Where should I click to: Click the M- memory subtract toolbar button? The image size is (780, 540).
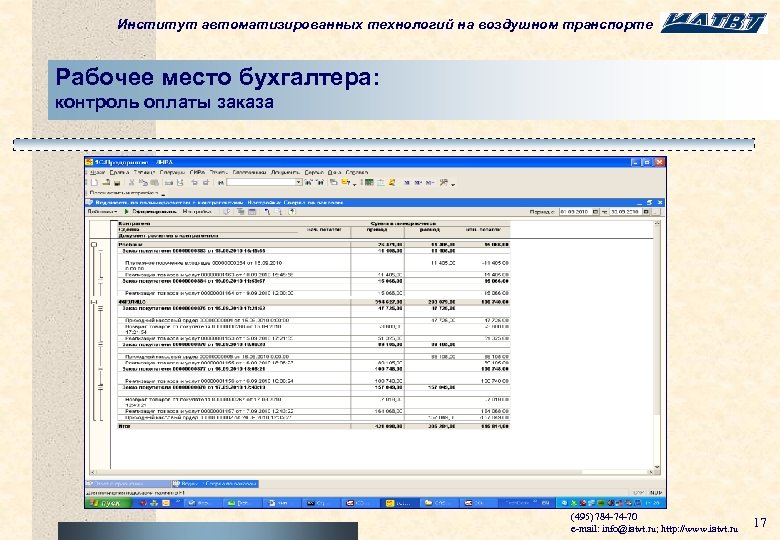pos(430,183)
